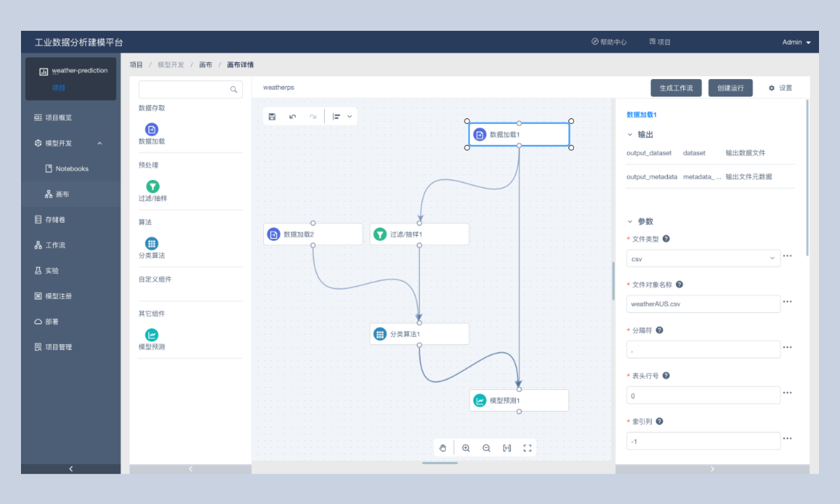Click the horizontal scrollbar below the canvas

440,463
